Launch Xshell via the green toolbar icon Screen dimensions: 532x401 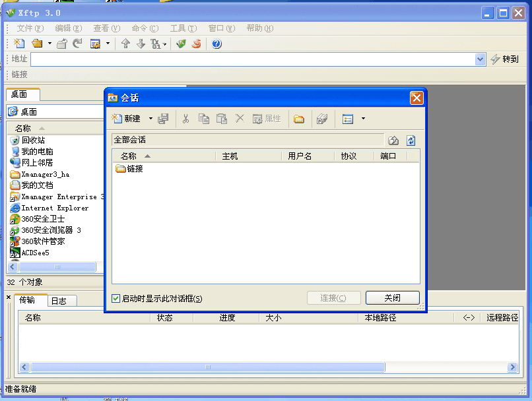(180, 44)
